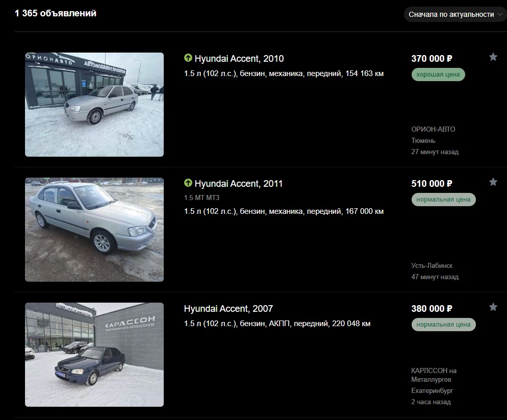Open Hyundai Accent, 2007 listing title
507x420 pixels.
(x=229, y=309)
